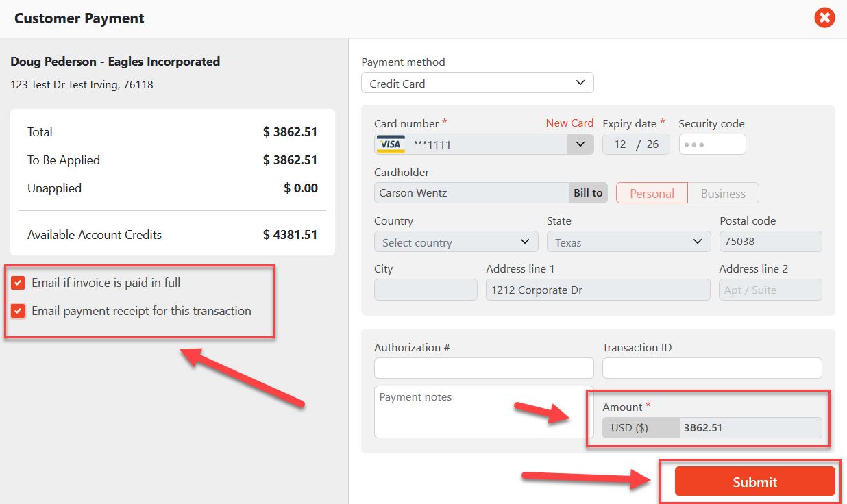The image size is (847, 504).
Task: Click the red close X icon
Action: click(x=824, y=18)
